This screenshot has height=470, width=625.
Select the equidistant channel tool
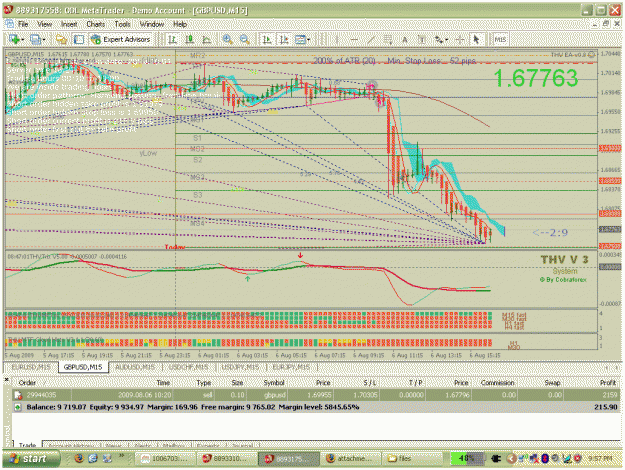click(x=388, y=39)
